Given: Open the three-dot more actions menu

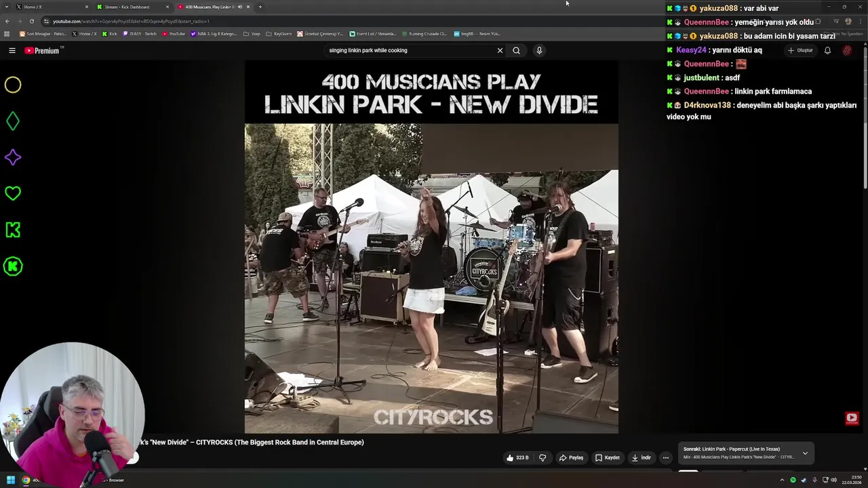Looking at the screenshot, I should point(666,457).
